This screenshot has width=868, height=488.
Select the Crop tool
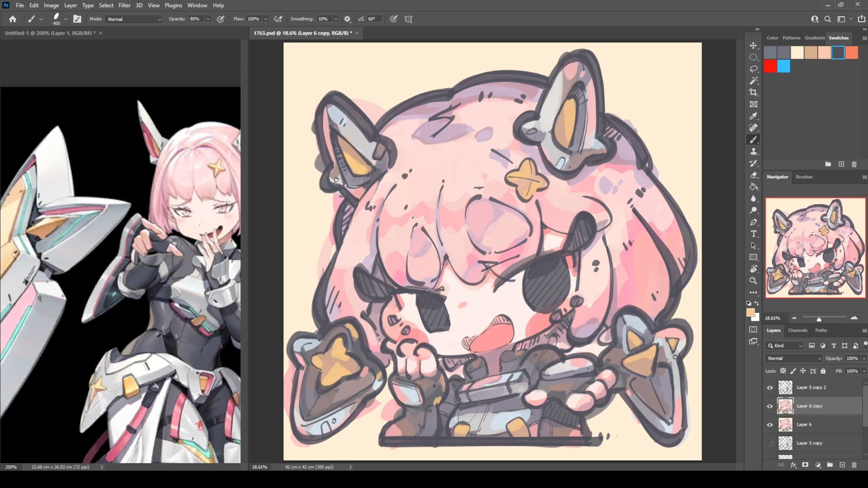[x=753, y=93]
